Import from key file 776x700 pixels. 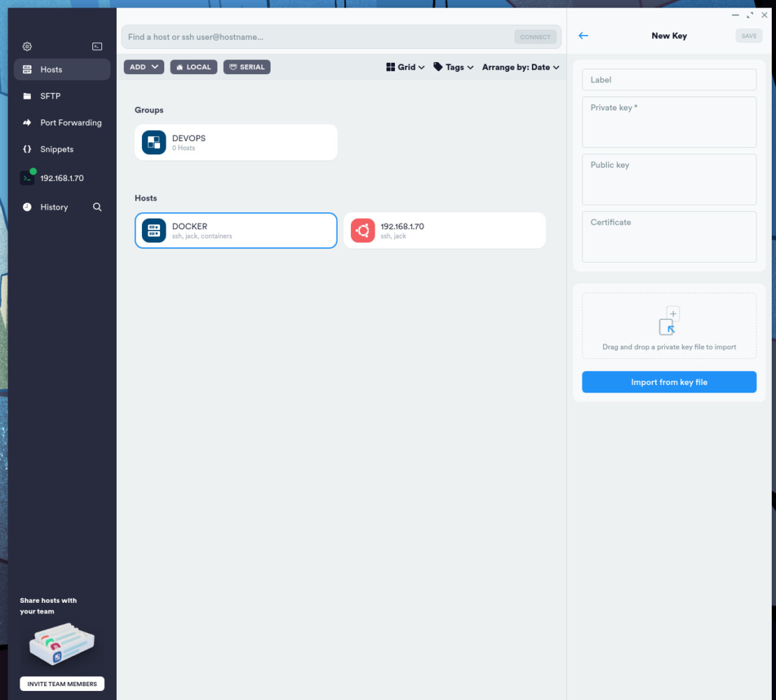(668, 381)
